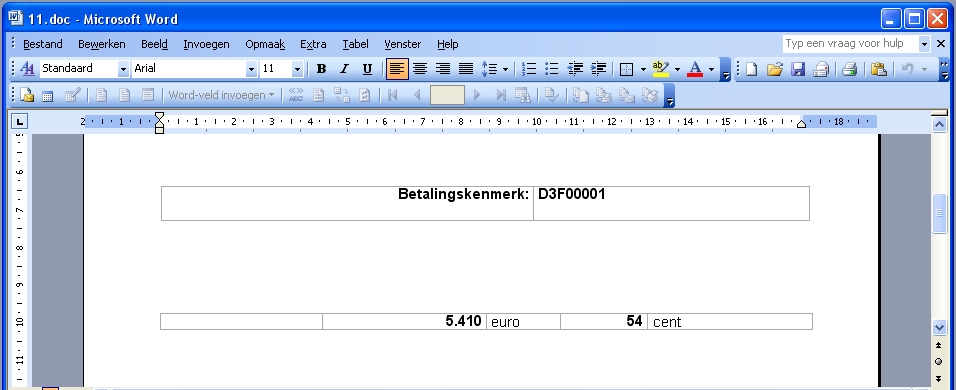
Task: Click the numbered list icon
Action: pyautogui.click(x=529, y=69)
